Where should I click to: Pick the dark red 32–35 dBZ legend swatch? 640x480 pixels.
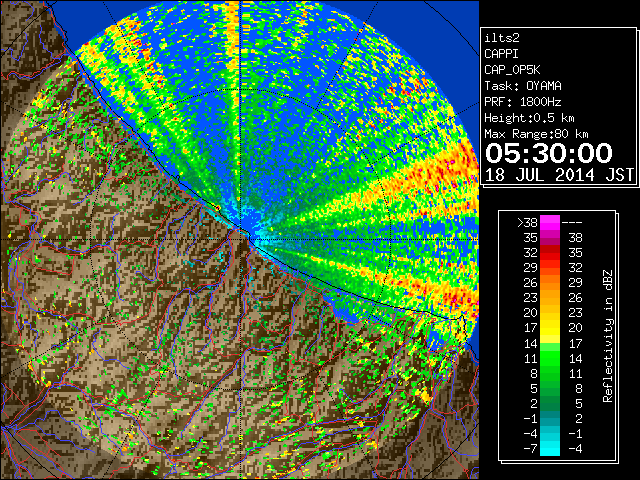click(550, 253)
